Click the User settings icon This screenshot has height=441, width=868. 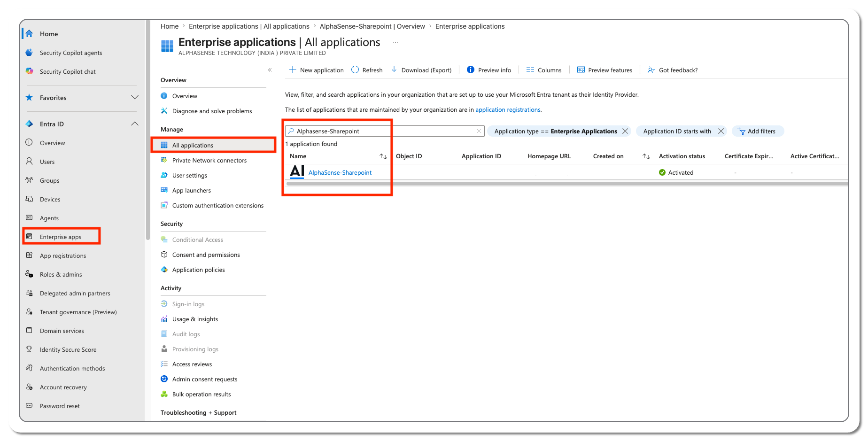tap(164, 175)
